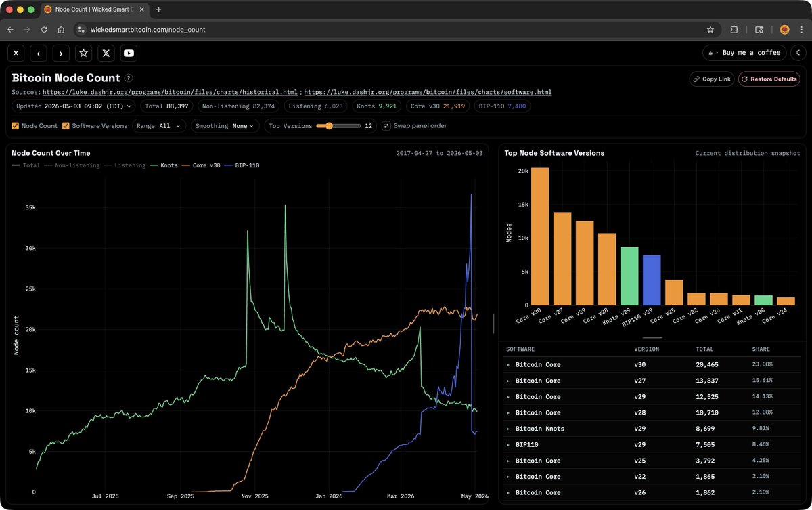Open the historical.html source link

click(x=170, y=92)
